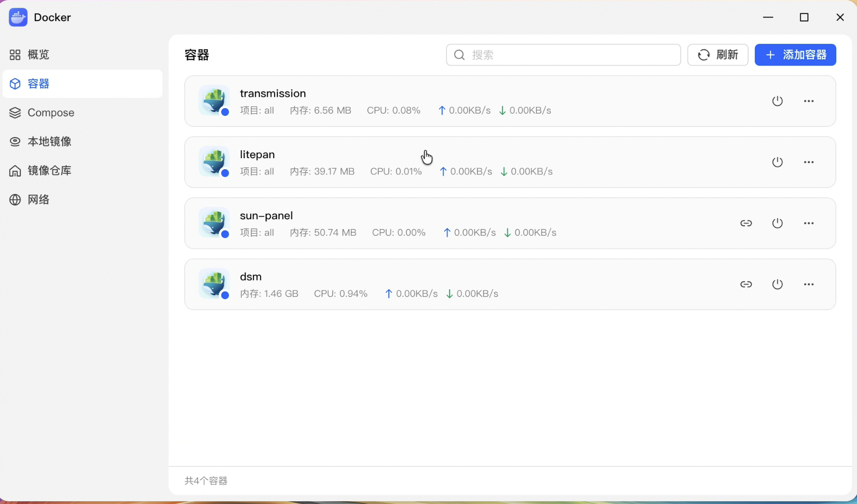Go to the Compose section
857x504 pixels.
click(x=82, y=113)
